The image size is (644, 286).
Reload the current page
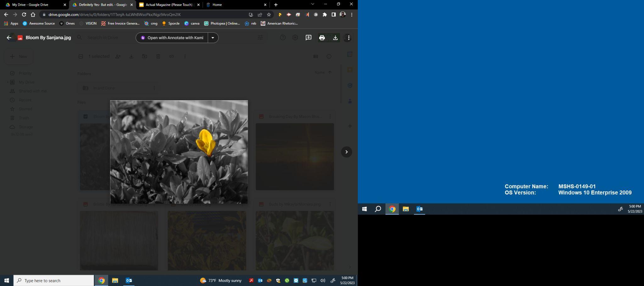(24, 14)
